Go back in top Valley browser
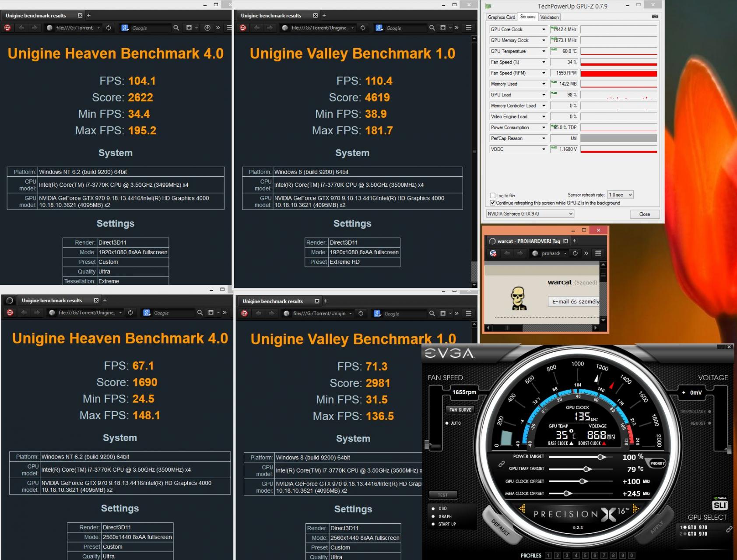Screen dimensions: 737x560 257,28
